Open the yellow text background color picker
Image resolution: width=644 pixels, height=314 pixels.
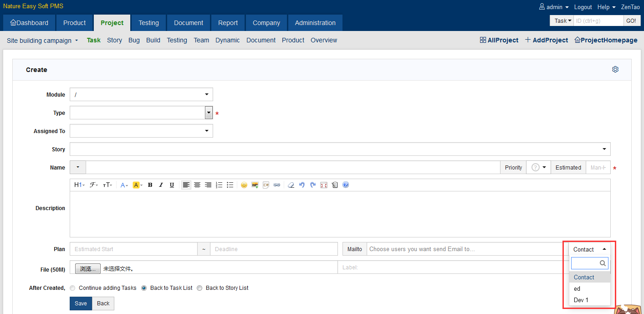click(137, 185)
